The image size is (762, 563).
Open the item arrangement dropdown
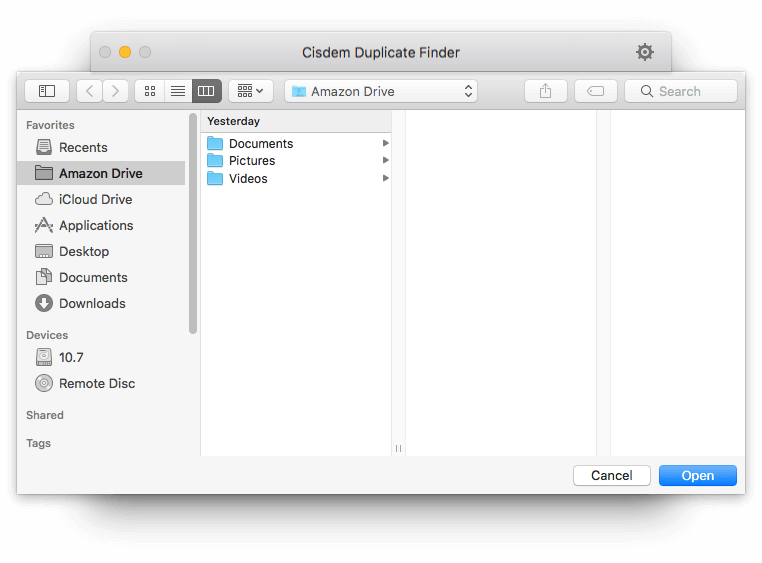250,91
